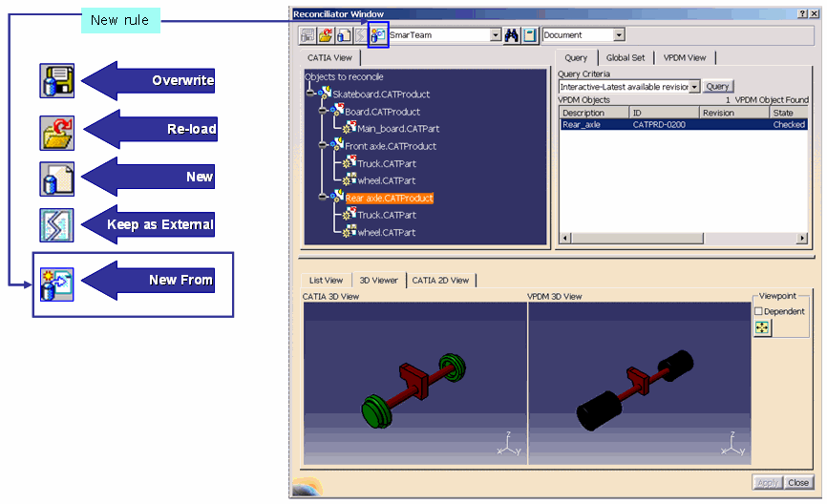Click the binoculars search icon
The image size is (827, 504).
tap(511, 35)
